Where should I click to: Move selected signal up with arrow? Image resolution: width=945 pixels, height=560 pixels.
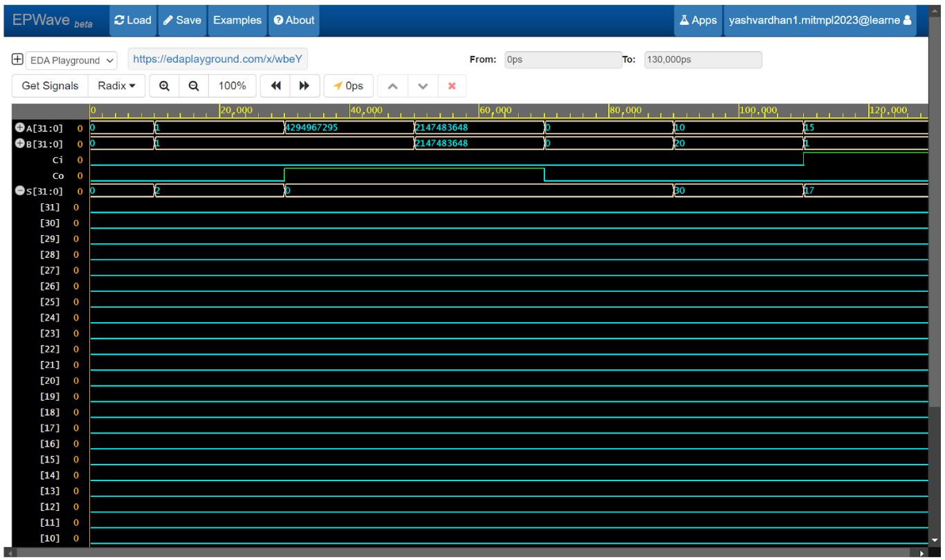pos(392,86)
